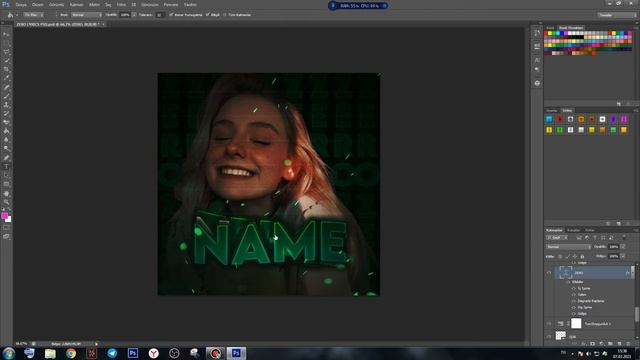The width and height of the screenshot is (640, 360).
Task: Select the Pen tool
Action: (x=6, y=158)
